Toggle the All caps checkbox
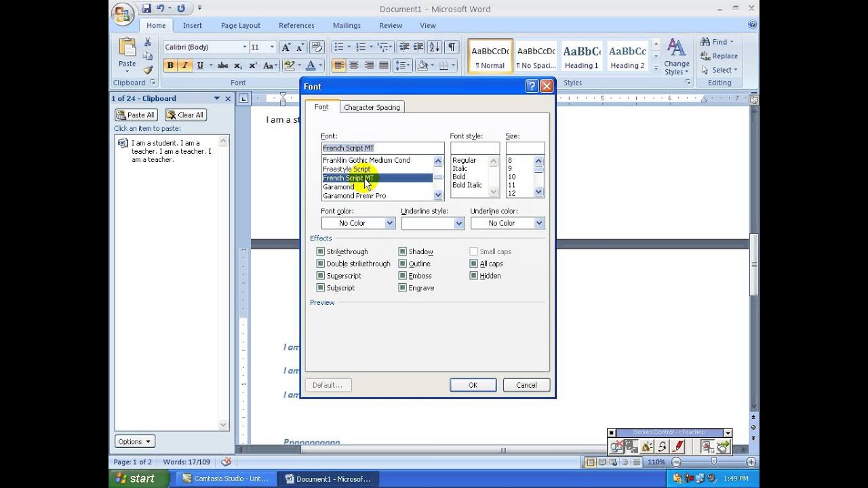This screenshot has height=488, width=868. coord(474,264)
